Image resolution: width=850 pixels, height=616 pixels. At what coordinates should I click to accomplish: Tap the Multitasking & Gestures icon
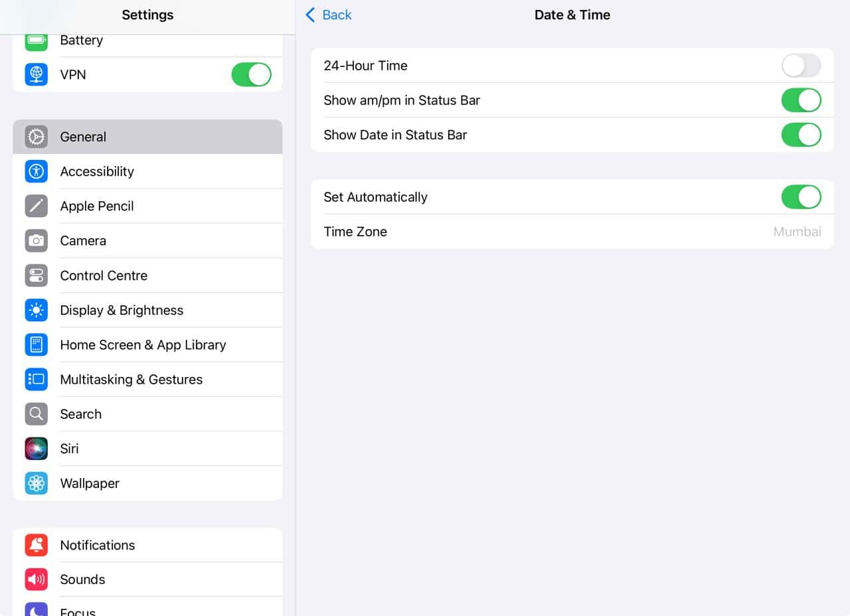(37, 379)
